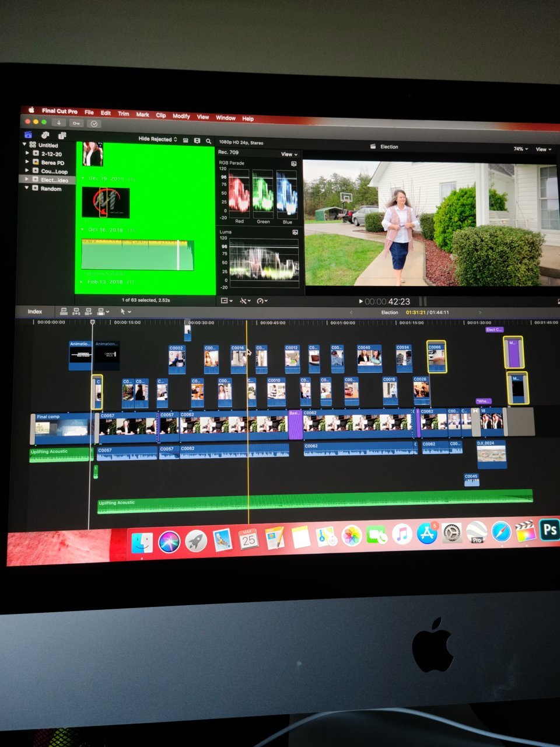The height and width of the screenshot is (747, 560).
Task: Open the Keyword Editor key icon
Action: [76, 123]
